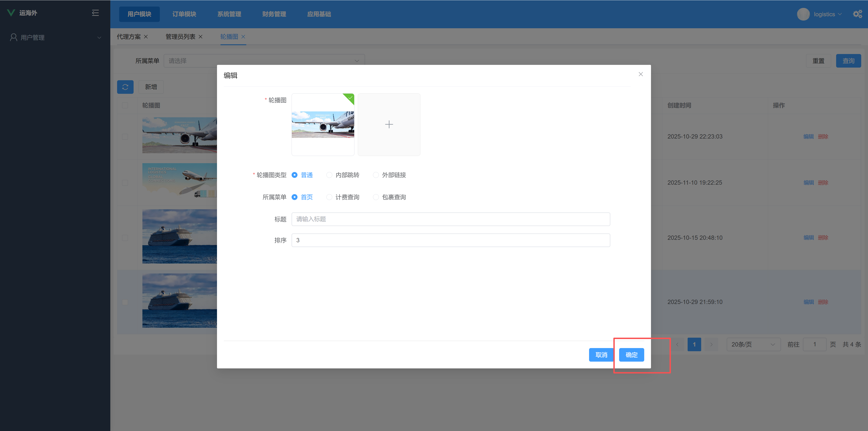Click the 用户管理 user icon in the sidebar
Screen dimensions: 868x431
[14, 38]
